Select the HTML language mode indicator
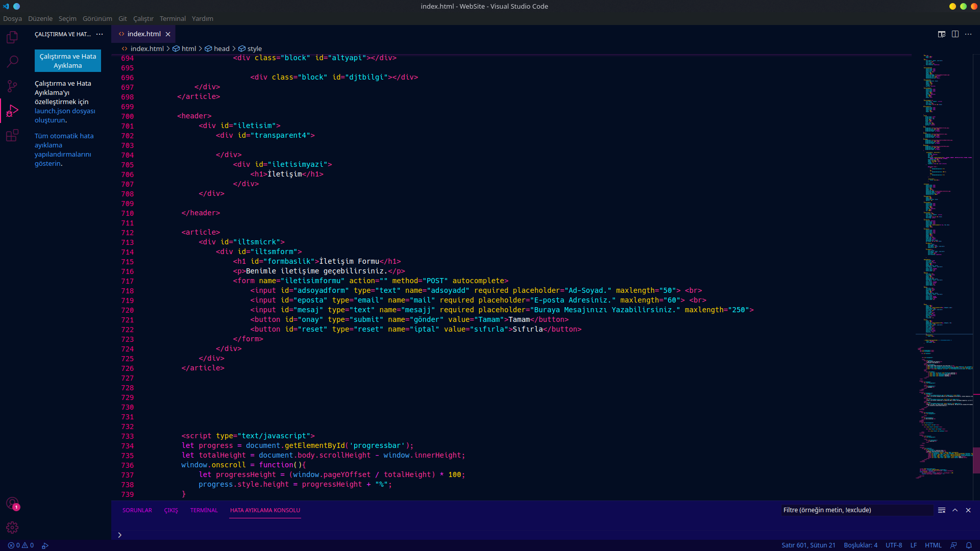The width and height of the screenshot is (980, 551). click(933, 545)
